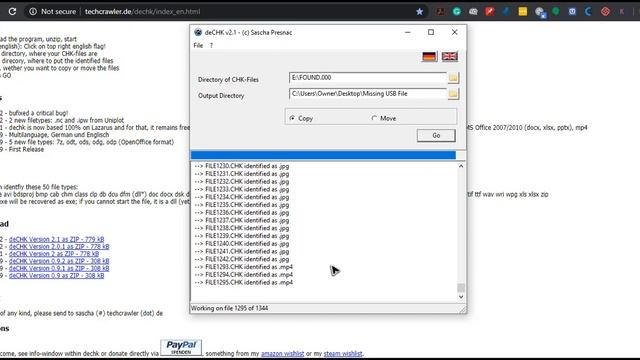Select log line FILE1230.CHK identified as .jpg
This screenshot has width=640, height=360.
point(242,166)
